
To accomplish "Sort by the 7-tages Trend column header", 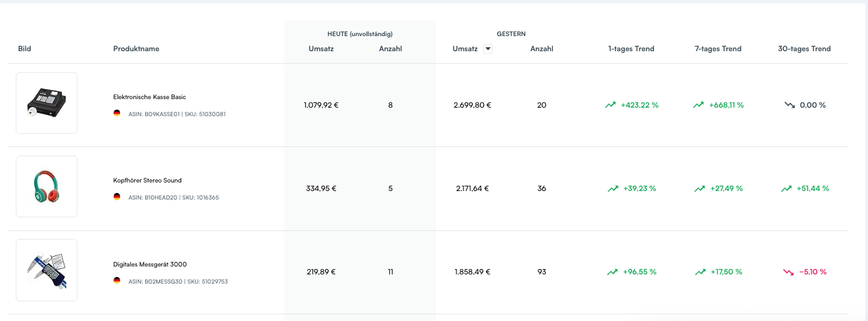I will pos(718,49).
